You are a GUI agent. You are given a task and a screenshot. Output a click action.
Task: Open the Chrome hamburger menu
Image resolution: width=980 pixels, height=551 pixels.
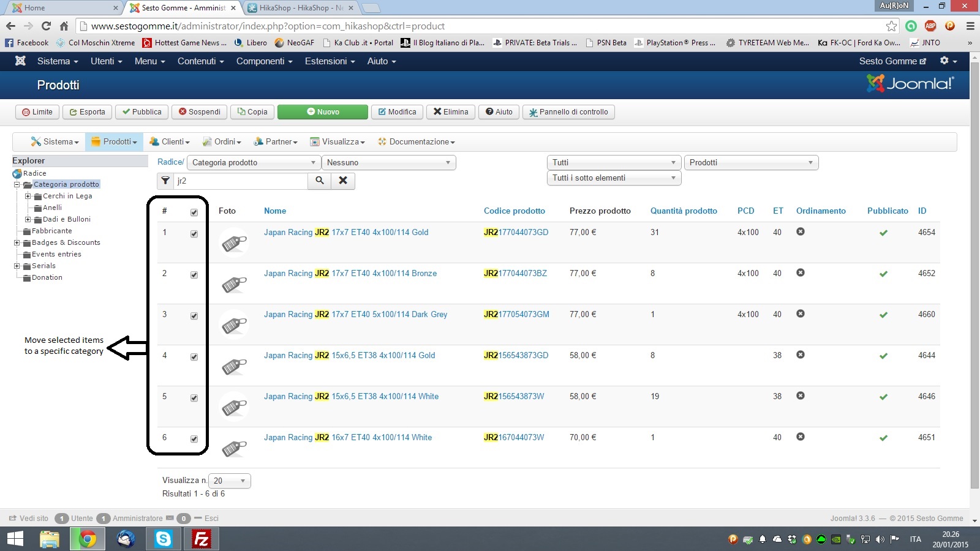pyautogui.click(x=970, y=26)
